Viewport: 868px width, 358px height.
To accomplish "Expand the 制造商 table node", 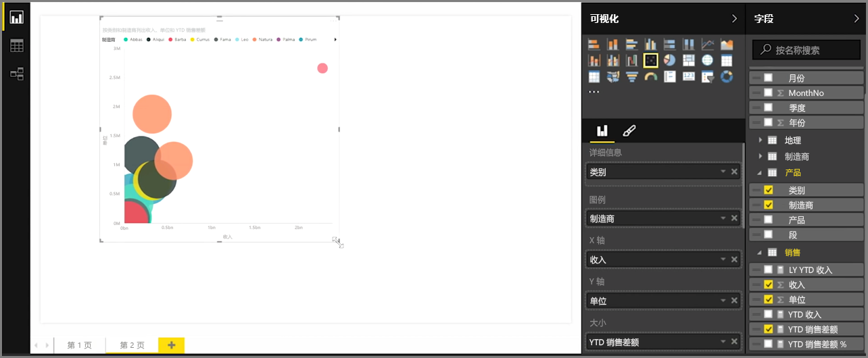I will [x=760, y=156].
